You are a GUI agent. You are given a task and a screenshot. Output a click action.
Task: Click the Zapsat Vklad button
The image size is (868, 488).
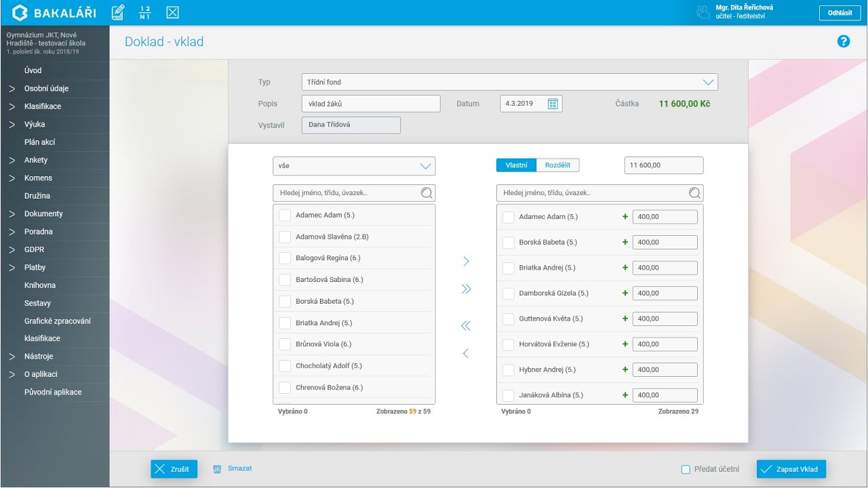(791, 469)
